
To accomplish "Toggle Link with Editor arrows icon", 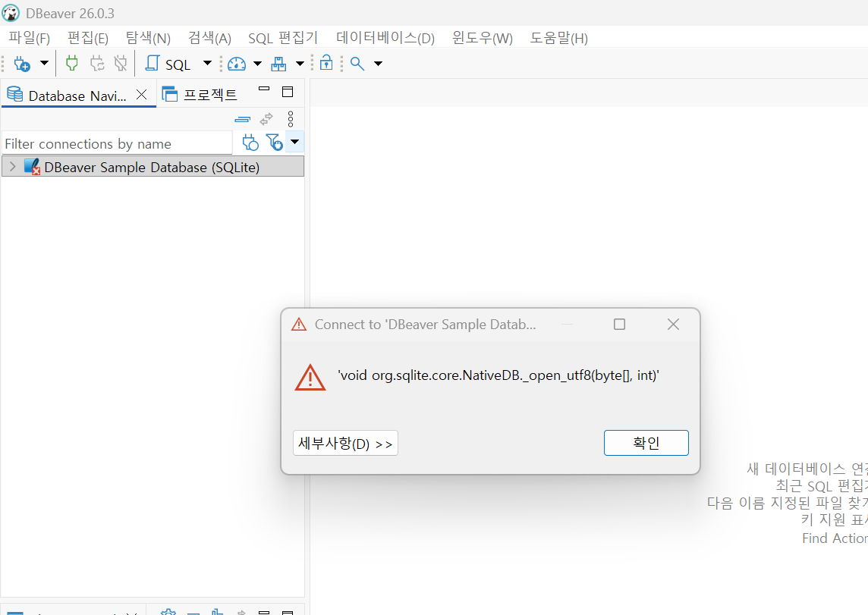I will click(x=267, y=118).
